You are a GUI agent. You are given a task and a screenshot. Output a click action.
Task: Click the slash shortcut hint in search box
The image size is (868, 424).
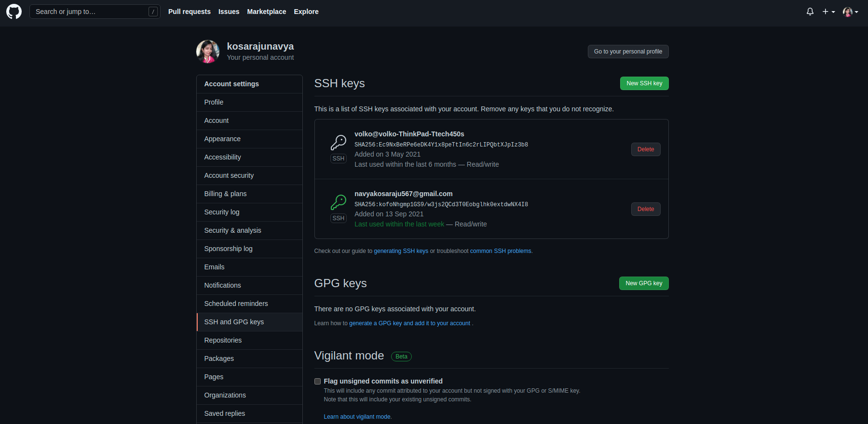click(x=153, y=12)
